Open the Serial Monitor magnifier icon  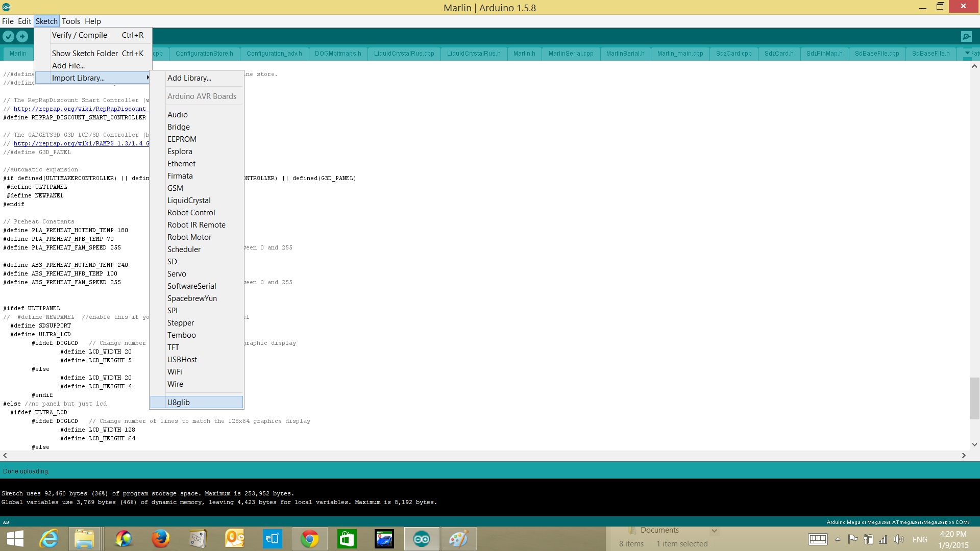click(x=966, y=36)
